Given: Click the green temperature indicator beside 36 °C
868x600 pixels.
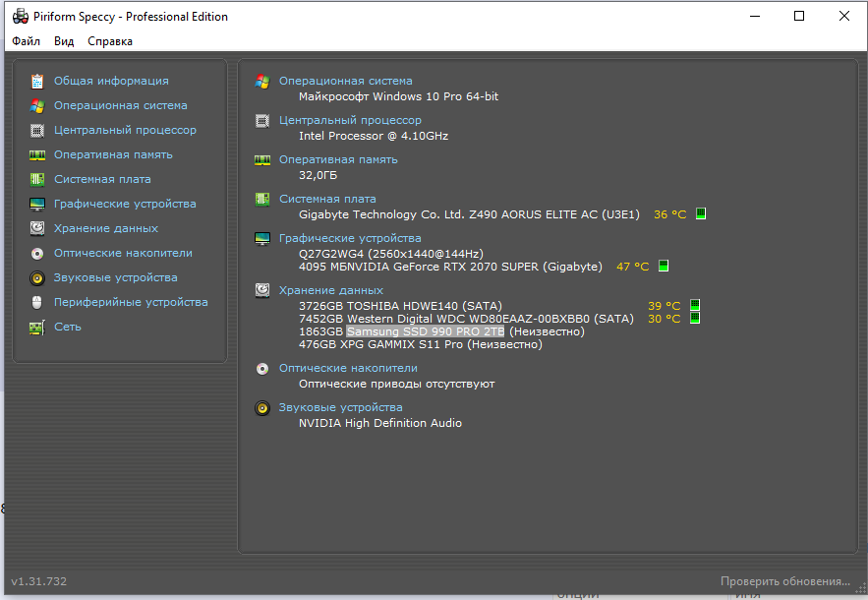Looking at the screenshot, I should [701, 213].
